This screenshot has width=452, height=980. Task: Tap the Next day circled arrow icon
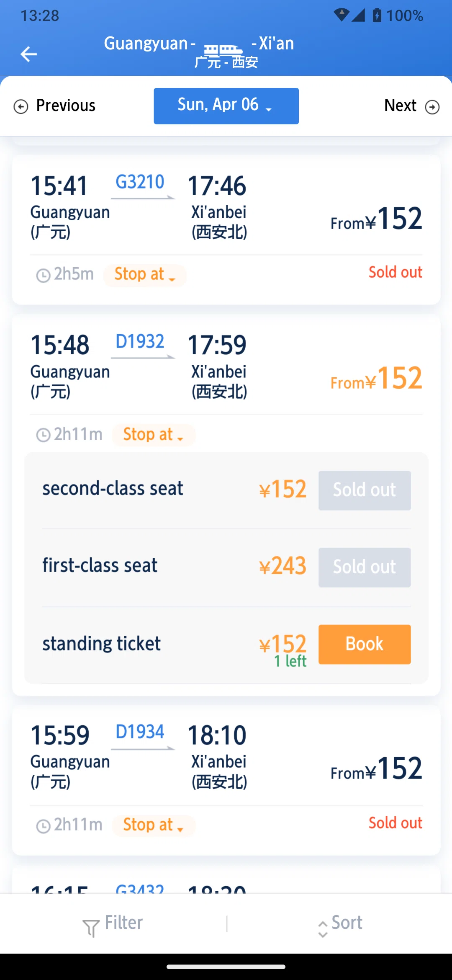tap(432, 107)
